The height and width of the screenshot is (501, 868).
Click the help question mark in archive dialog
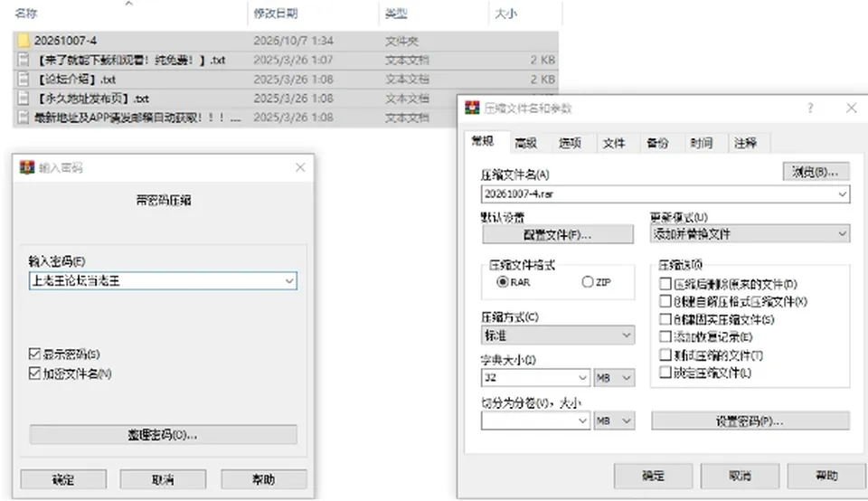810,108
